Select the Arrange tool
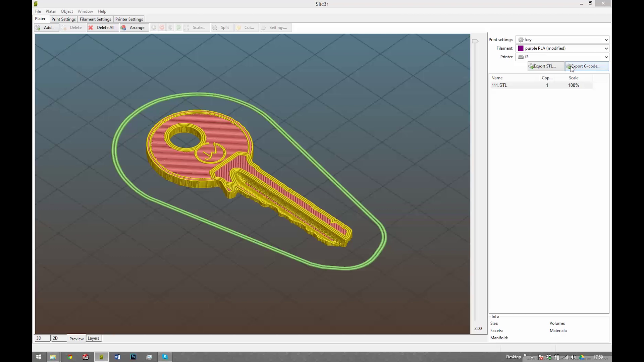 click(134, 27)
